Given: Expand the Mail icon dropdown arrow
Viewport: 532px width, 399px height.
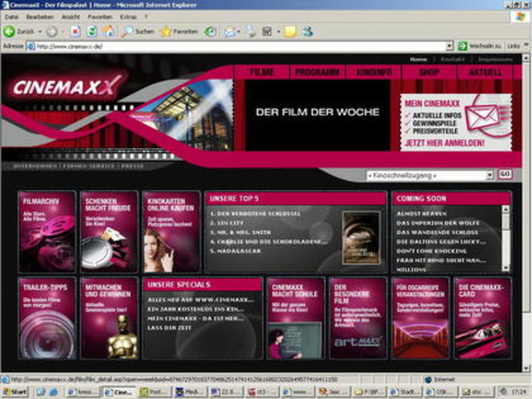Looking at the screenshot, I should (x=238, y=32).
